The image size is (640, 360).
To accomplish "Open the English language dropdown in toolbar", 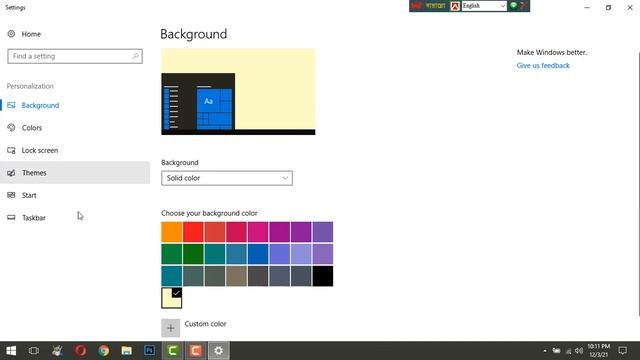I will [x=484, y=6].
